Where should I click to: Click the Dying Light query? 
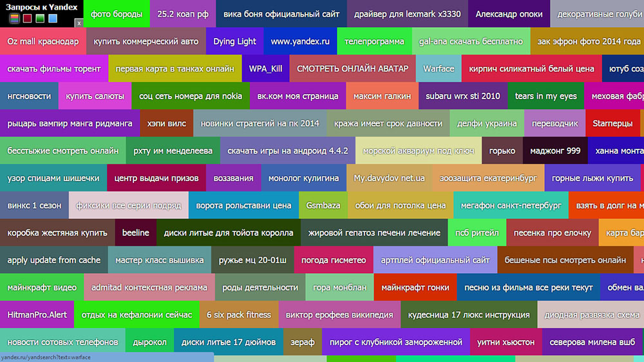(234, 41)
